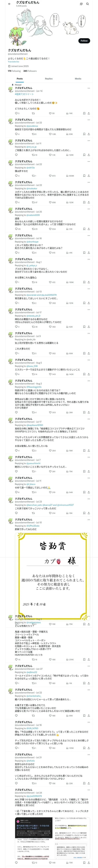Share the reply to @mi_oo_jp

[89, 155]
